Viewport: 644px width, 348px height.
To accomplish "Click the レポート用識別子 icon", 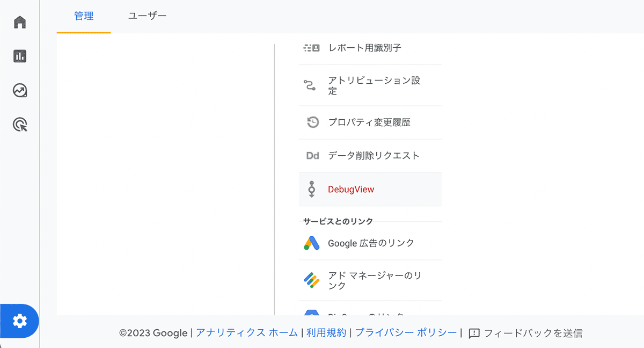I will click(x=311, y=48).
